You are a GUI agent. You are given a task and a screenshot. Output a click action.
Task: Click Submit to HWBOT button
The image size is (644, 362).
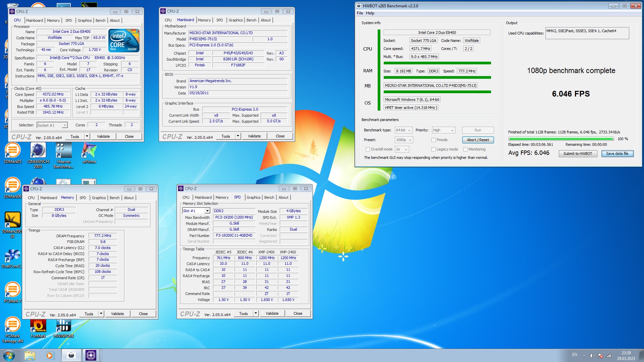pyautogui.click(x=578, y=154)
